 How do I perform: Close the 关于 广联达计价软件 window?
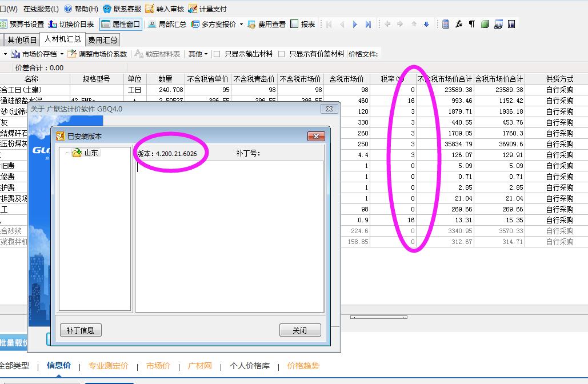[329, 109]
